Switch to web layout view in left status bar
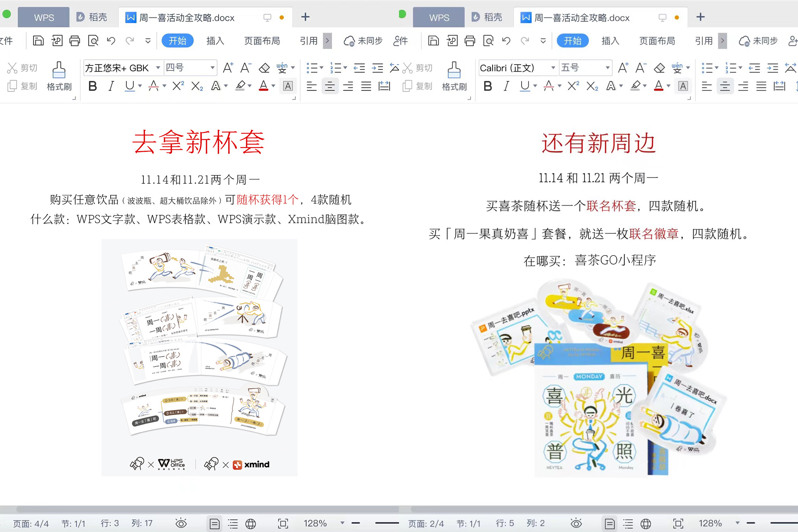The width and height of the screenshot is (798, 532). (251, 524)
